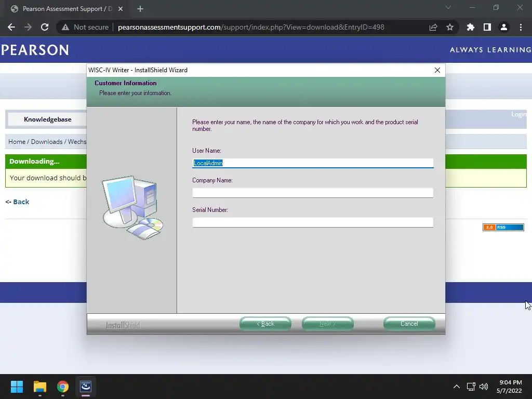
Task: Click the User Name field
Action: tap(313, 163)
